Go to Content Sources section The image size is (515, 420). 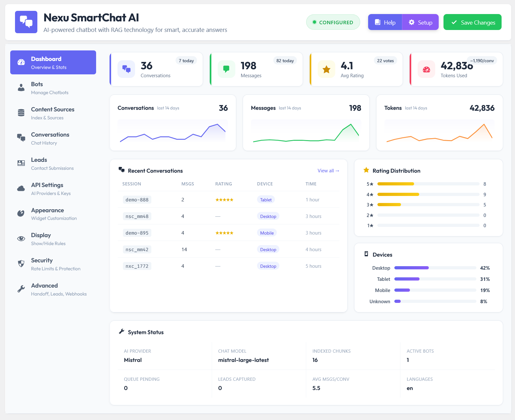point(53,113)
